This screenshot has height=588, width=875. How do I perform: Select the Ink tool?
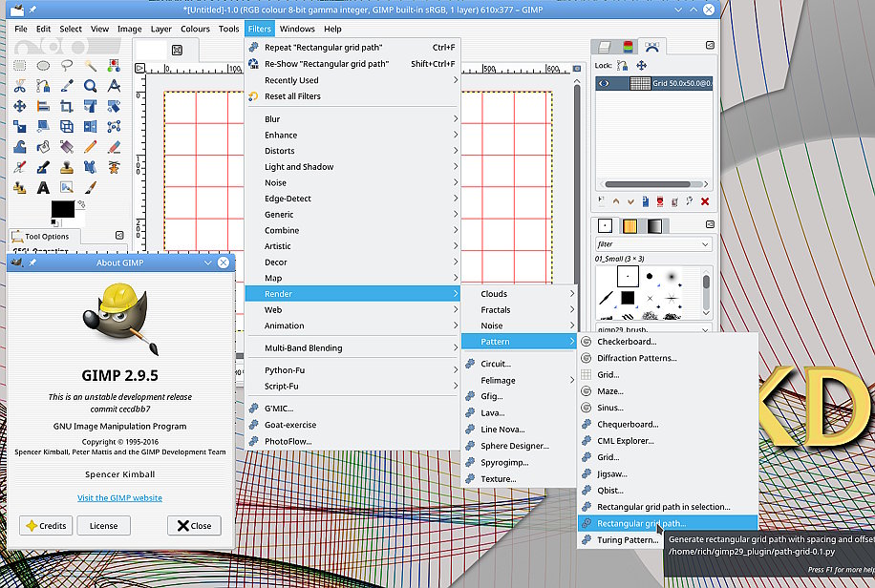point(43,167)
